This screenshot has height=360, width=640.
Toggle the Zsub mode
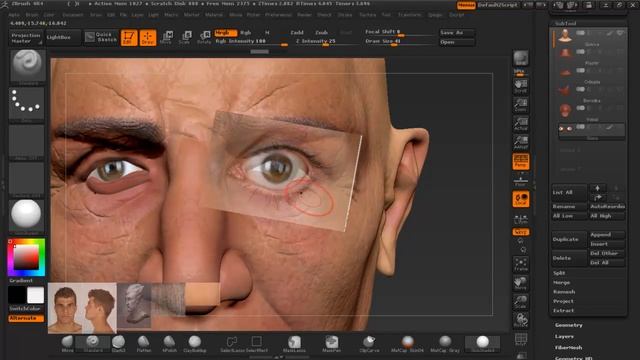(322, 33)
